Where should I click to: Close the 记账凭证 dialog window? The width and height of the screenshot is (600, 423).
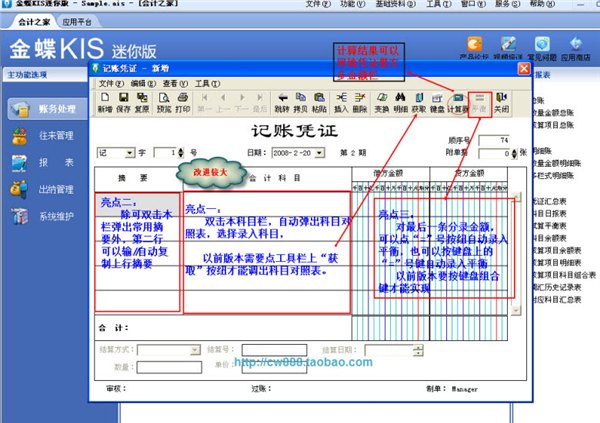[524, 69]
